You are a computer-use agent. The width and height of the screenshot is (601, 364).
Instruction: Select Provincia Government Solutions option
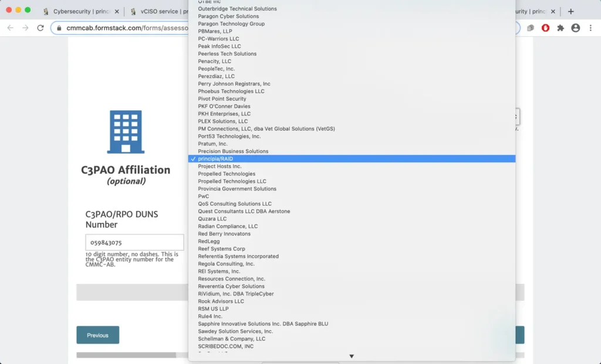pyautogui.click(x=352, y=189)
